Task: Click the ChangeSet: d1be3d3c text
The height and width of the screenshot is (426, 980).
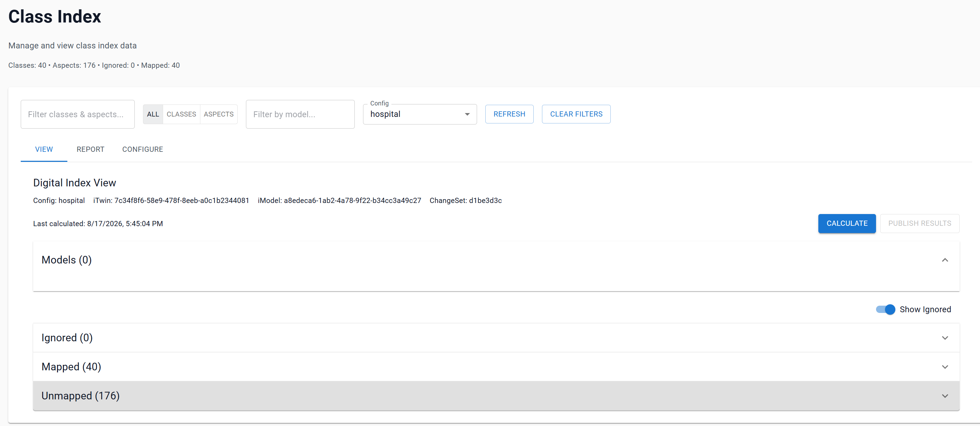Action: [466, 201]
